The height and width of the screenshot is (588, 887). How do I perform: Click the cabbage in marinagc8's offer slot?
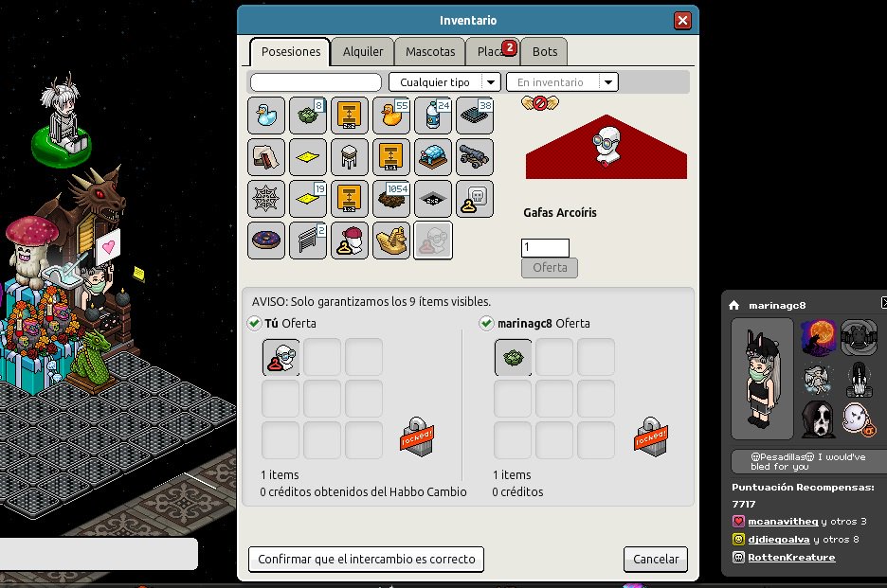(x=513, y=357)
